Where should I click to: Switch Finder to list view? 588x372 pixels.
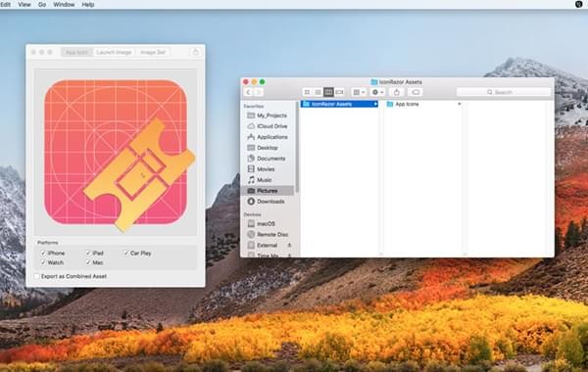(x=318, y=92)
